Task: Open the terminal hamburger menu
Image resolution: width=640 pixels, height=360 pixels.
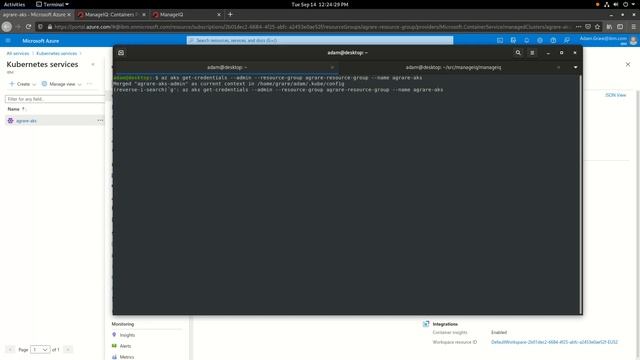Action: click(532, 53)
